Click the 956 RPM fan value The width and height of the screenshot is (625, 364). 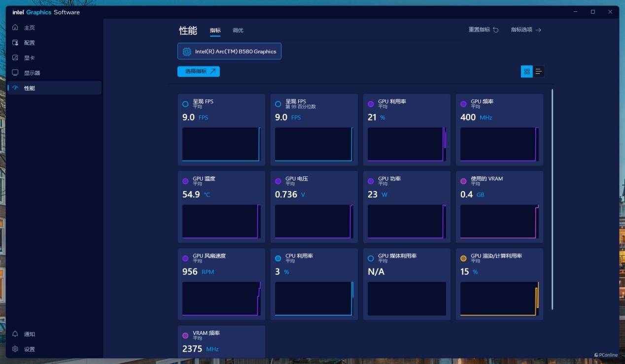click(198, 272)
